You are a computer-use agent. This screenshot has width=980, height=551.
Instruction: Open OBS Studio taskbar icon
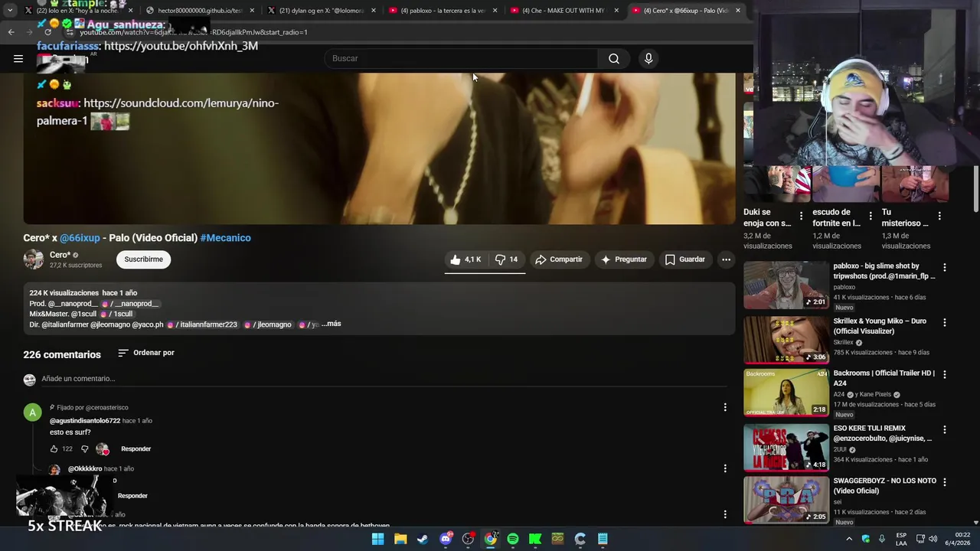point(468,539)
